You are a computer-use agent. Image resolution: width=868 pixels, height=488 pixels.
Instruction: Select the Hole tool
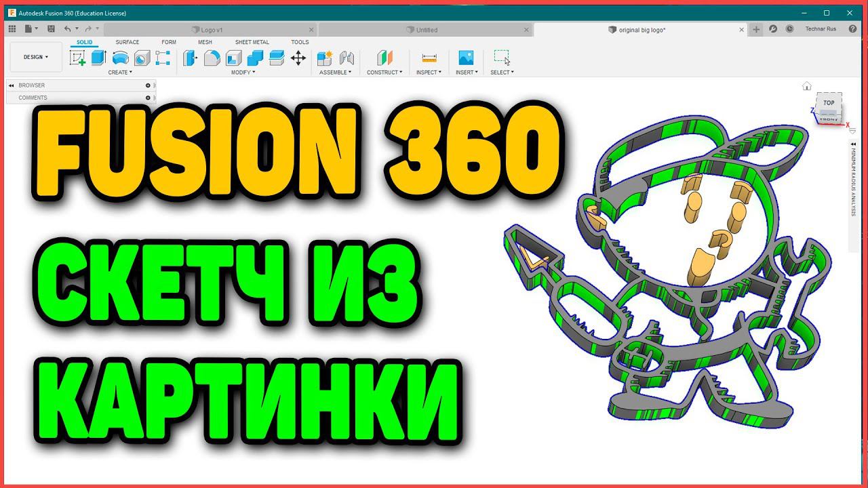pyautogui.click(x=142, y=58)
